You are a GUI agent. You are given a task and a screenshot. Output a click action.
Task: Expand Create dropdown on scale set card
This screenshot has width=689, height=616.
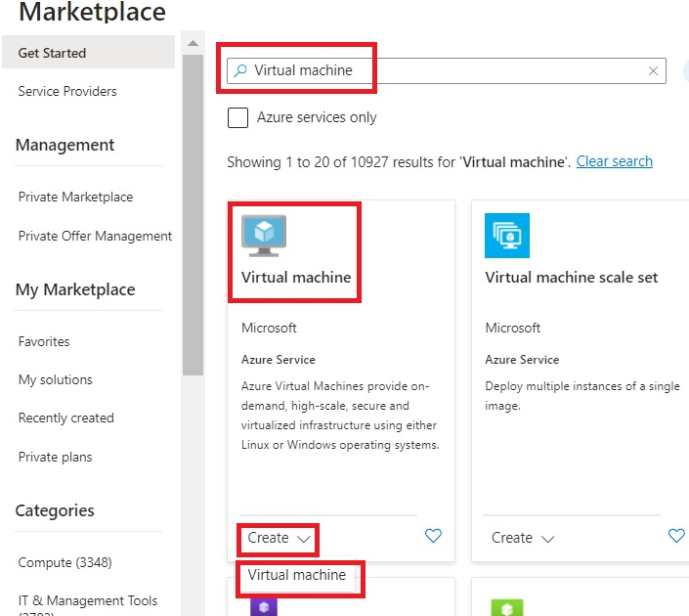523,538
